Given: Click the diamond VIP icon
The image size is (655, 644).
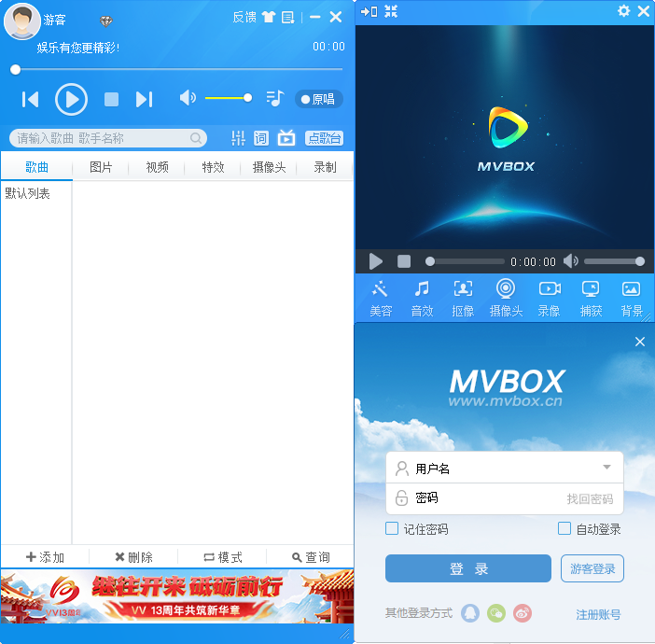Looking at the screenshot, I should click(106, 21).
